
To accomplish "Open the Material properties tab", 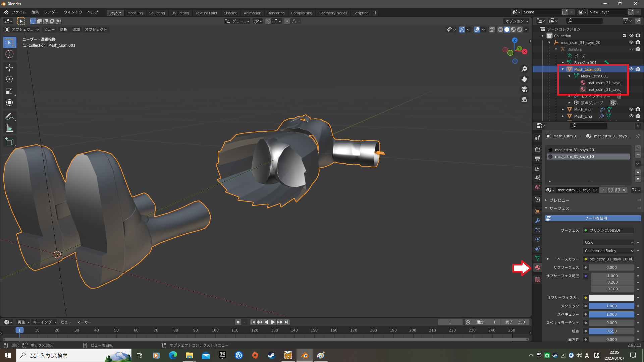I will coord(538,267).
